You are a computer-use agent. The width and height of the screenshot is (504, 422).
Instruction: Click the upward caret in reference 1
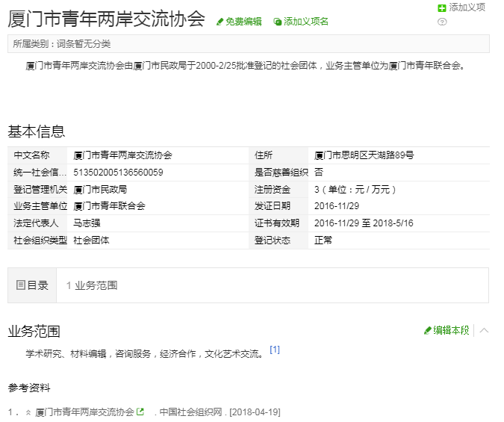pyautogui.click(x=28, y=412)
